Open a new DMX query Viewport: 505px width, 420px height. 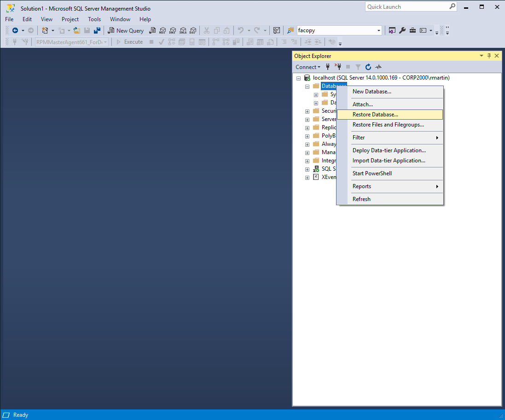click(x=173, y=30)
